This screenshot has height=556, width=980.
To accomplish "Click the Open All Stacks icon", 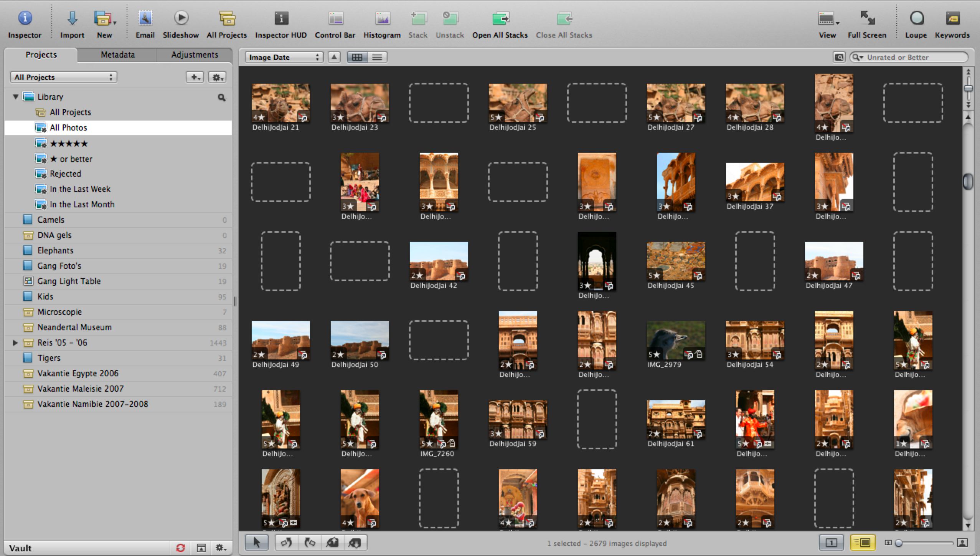I will click(500, 18).
